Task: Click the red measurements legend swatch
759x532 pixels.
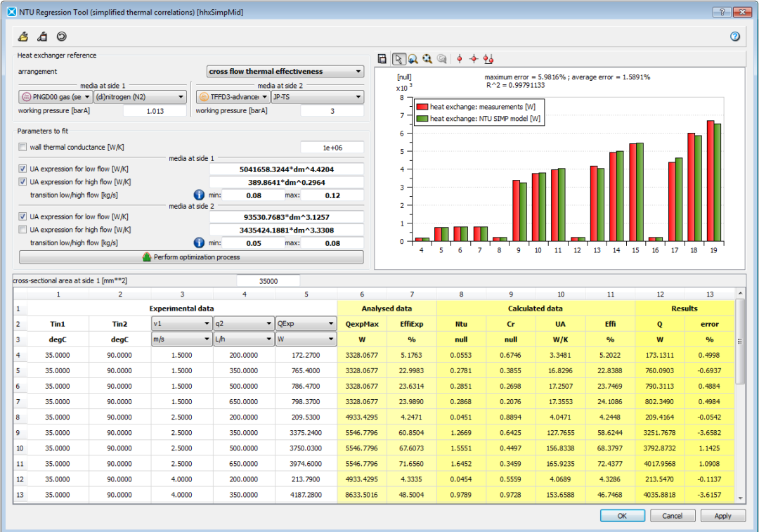Action: pos(422,106)
